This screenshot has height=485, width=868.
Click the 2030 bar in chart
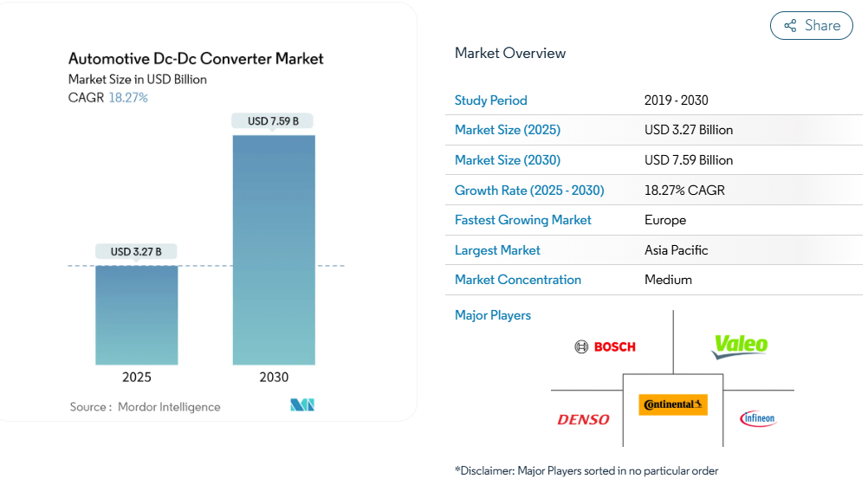274,249
